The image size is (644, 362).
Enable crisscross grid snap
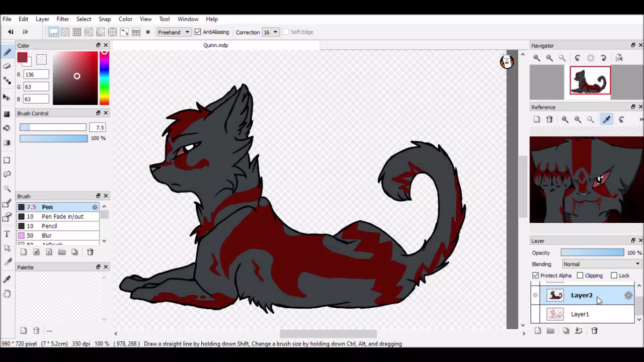click(x=77, y=32)
